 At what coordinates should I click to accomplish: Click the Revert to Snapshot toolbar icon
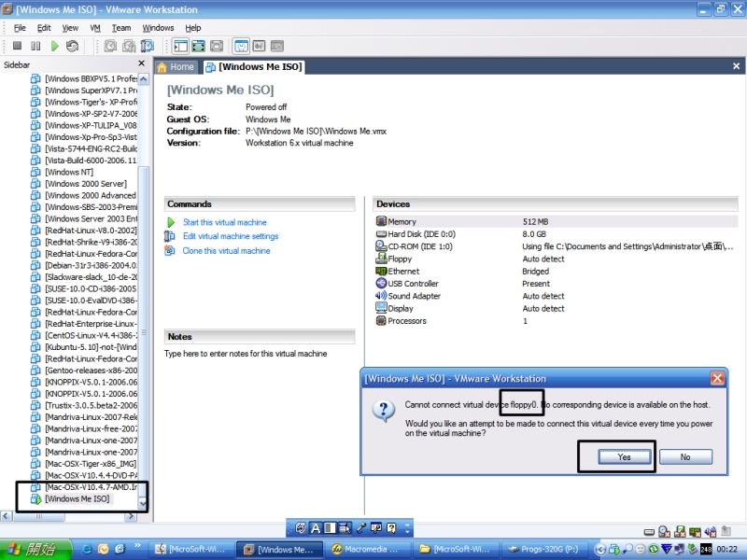point(129,46)
